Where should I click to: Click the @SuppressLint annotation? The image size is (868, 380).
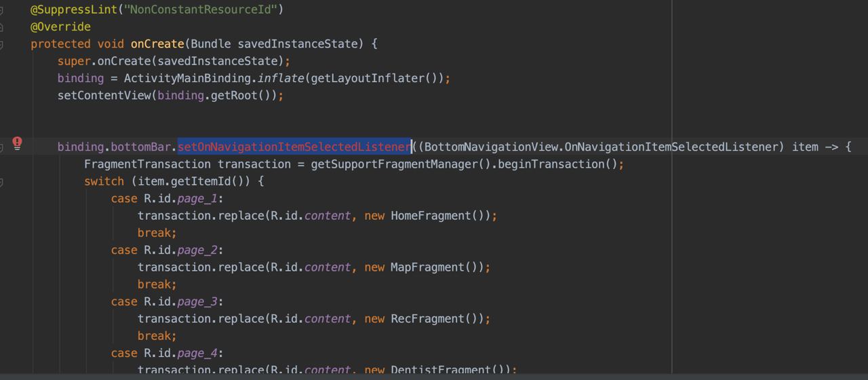(73, 9)
